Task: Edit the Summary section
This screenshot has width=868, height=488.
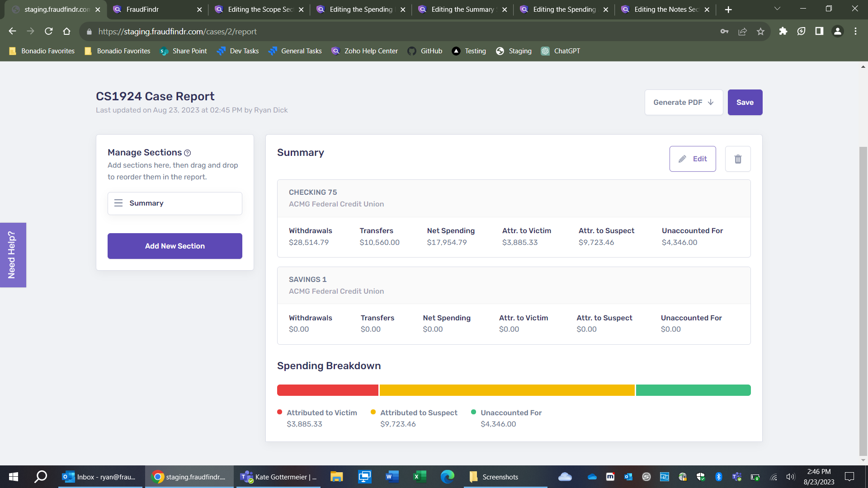Action: point(692,159)
